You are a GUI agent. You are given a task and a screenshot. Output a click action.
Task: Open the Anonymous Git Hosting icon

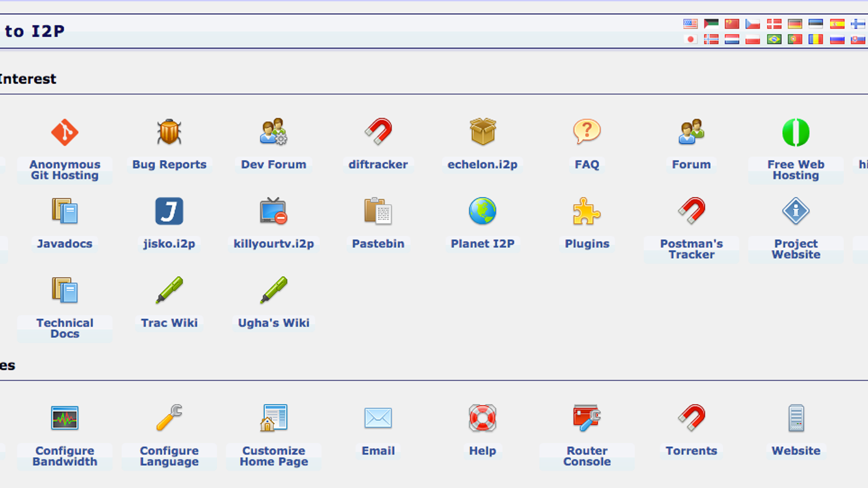click(x=65, y=132)
